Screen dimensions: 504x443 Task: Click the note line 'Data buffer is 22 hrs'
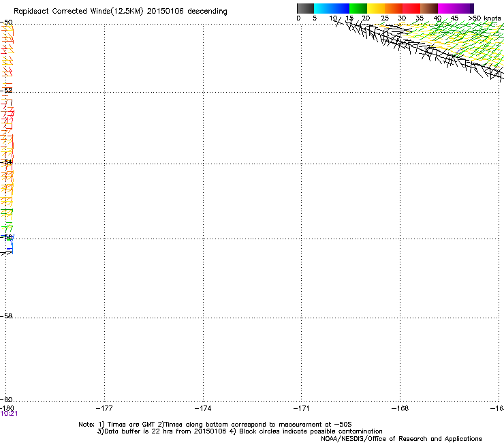click(x=136, y=431)
